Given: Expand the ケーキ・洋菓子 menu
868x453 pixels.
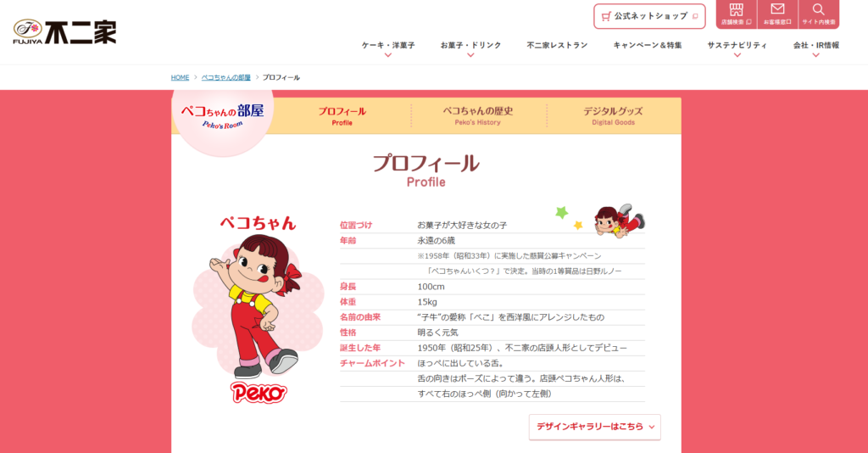Looking at the screenshot, I should pyautogui.click(x=387, y=46).
